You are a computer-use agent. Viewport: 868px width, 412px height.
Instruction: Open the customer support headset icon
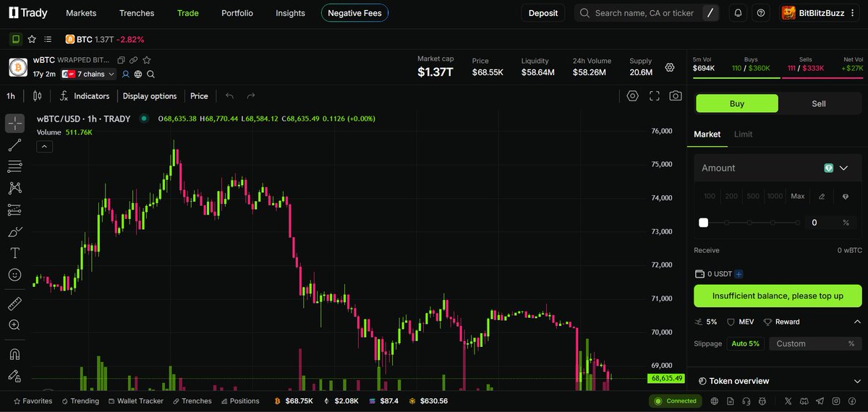click(747, 400)
